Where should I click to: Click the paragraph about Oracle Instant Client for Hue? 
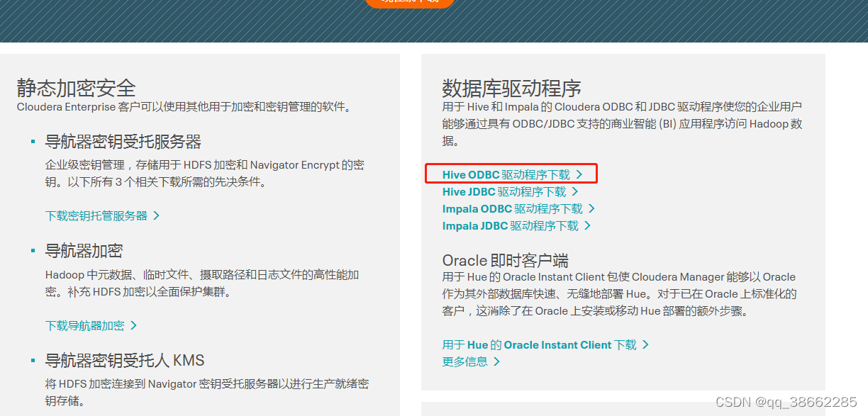click(620, 293)
